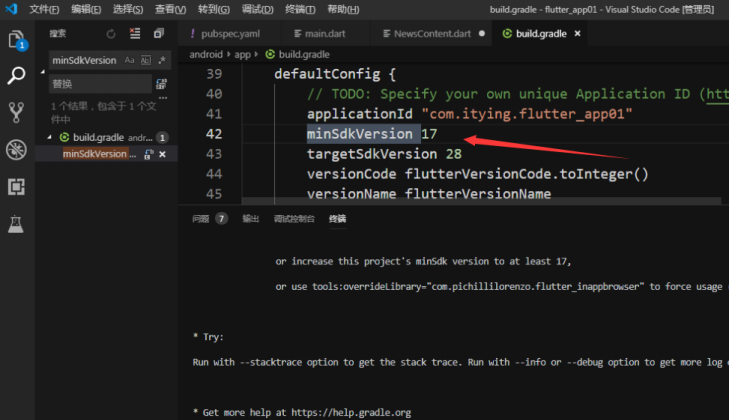Open the Source Control view
Image resolution: width=729 pixels, height=420 pixels.
[16, 112]
